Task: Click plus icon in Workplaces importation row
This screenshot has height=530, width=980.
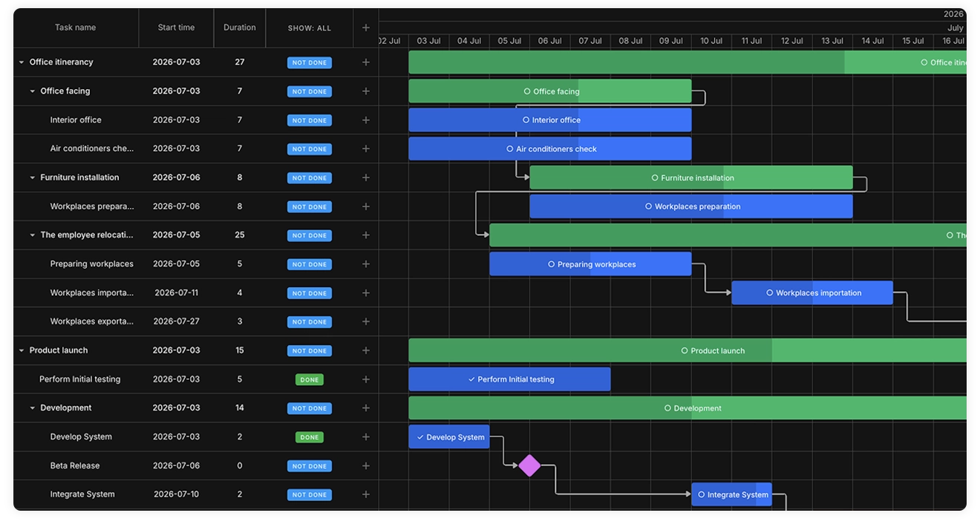Action: pos(365,293)
